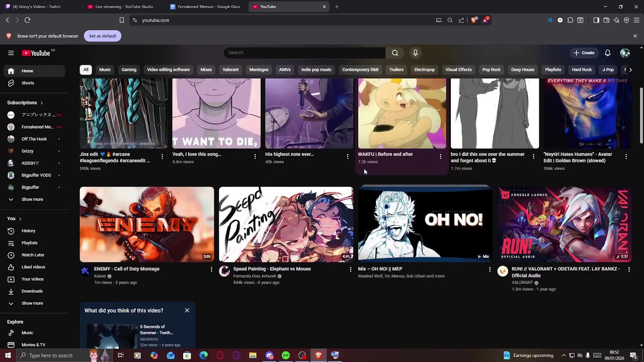644x362 pixels.
Task: Open more options for Speed Painting video
Action: tap(351, 269)
